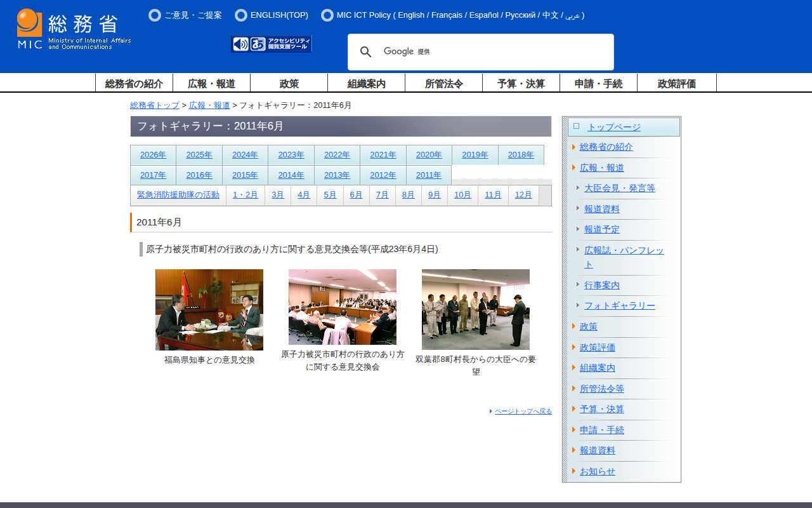Open the フォトギャラリー sidebar link
The width and height of the screenshot is (812, 508).
click(x=619, y=305)
